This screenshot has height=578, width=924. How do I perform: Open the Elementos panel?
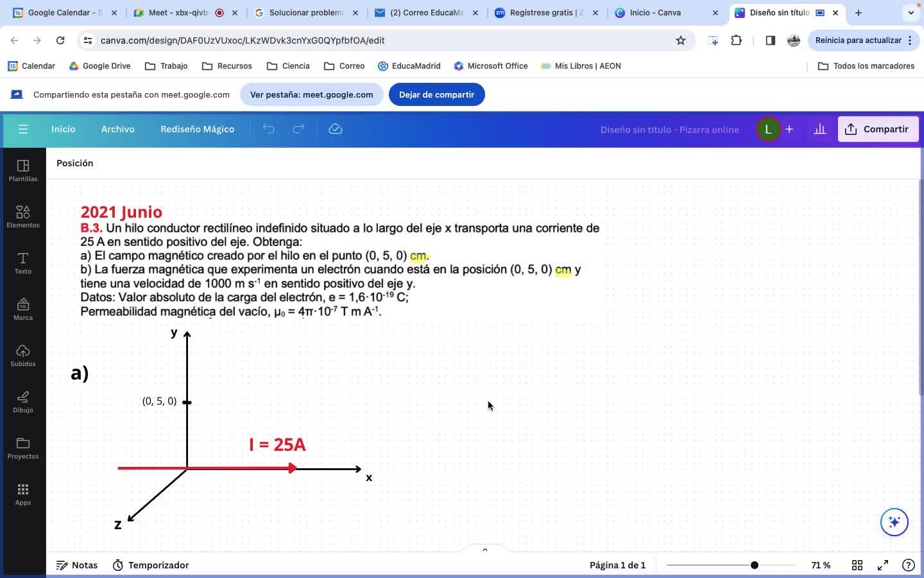click(x=23, y=217)
